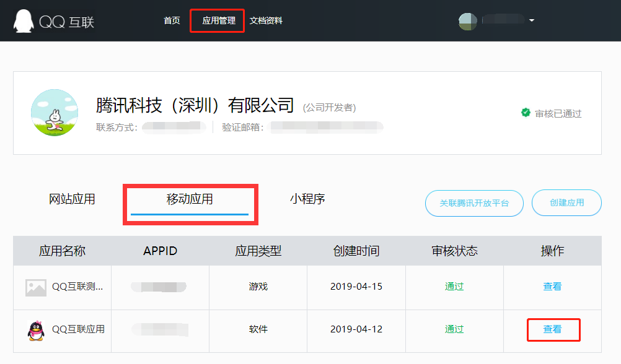621x364 pixels.
Task: Click the blurred APPID of QQ互联应用
Action: click(x=160, y=329)
